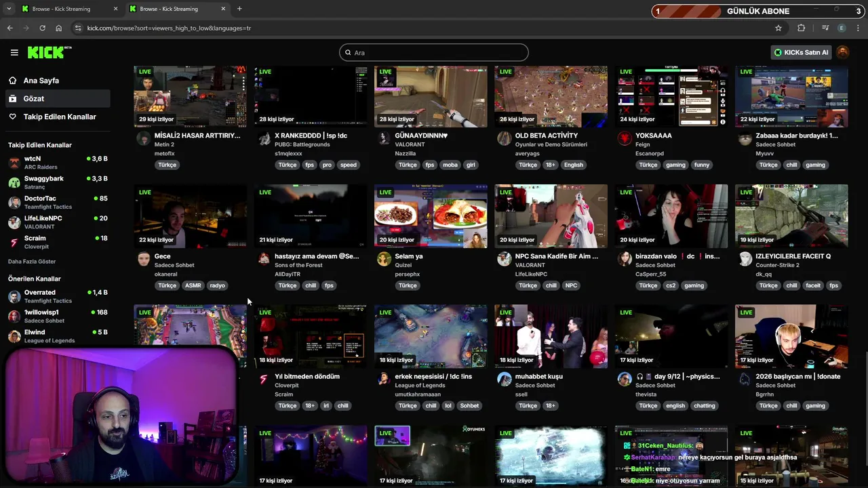
Task: Click the English tag on OLD BETA ACTİVİTY
Action: click(x=573, y=165)
